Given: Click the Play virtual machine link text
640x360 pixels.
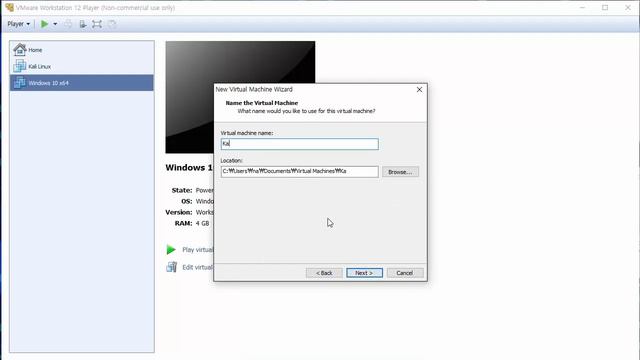Looking at the screenshot, I should click(198, 250).
